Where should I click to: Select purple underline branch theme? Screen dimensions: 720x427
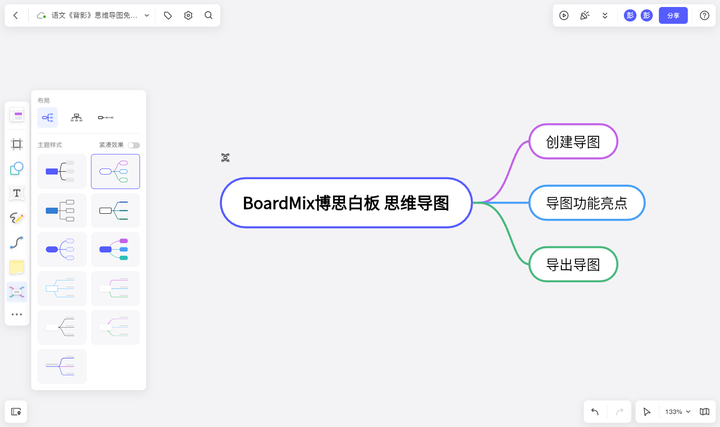pyautogui.click(x=62, y=366)
